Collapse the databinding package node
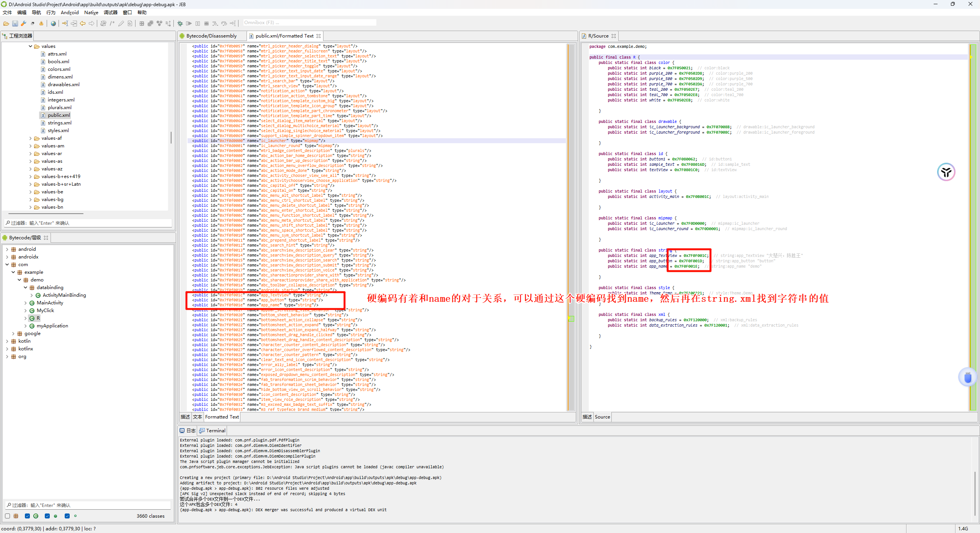Screen dimensions: 980x533 pos(26,288)
